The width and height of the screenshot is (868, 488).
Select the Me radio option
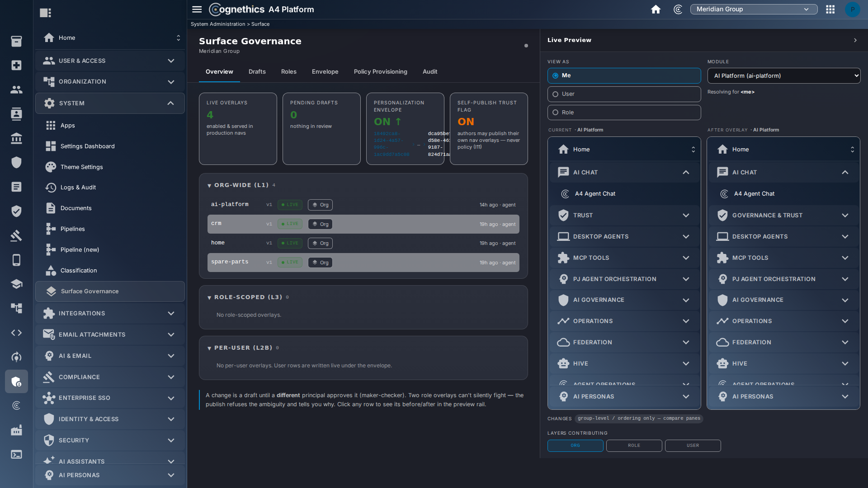[624, 75]
